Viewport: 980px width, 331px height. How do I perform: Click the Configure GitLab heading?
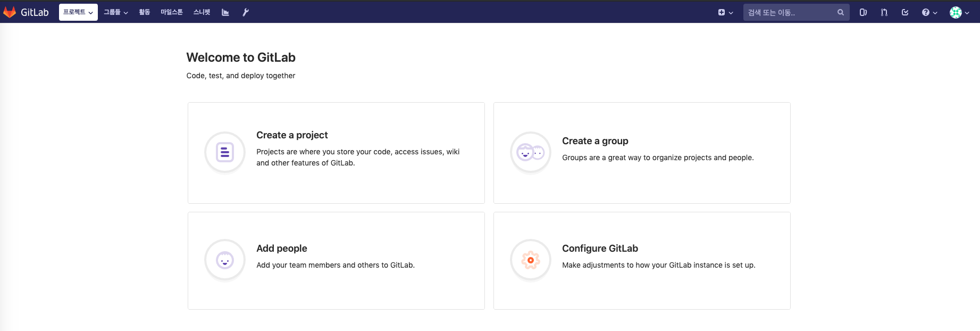[x=600, y=249]
